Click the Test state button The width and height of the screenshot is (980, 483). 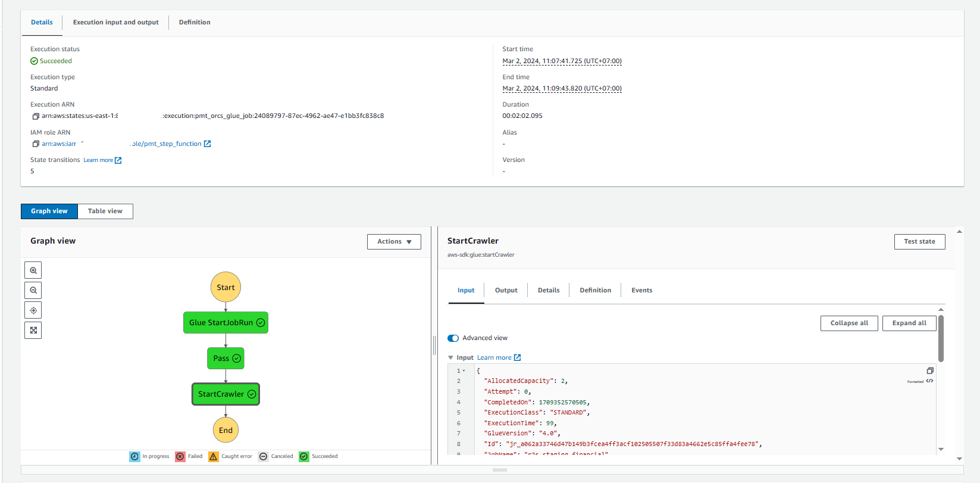click(919, 242)
